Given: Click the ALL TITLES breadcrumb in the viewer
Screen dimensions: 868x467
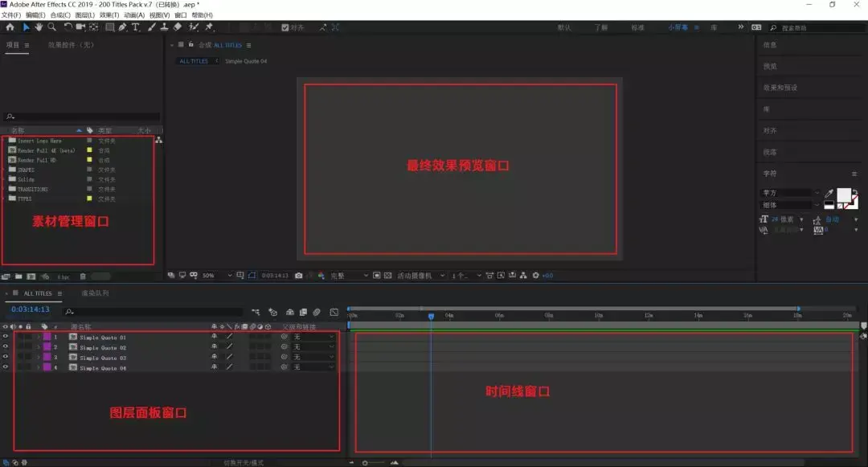Looking at the screenshot, I should 194,61.
